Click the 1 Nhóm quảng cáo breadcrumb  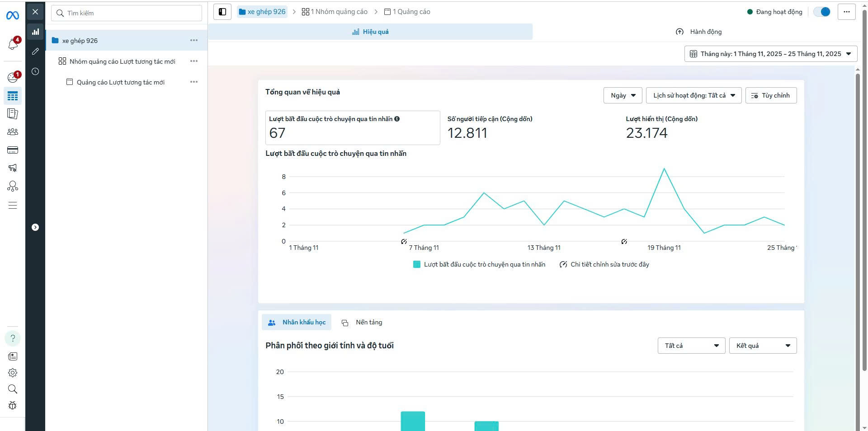pos(335,12)
